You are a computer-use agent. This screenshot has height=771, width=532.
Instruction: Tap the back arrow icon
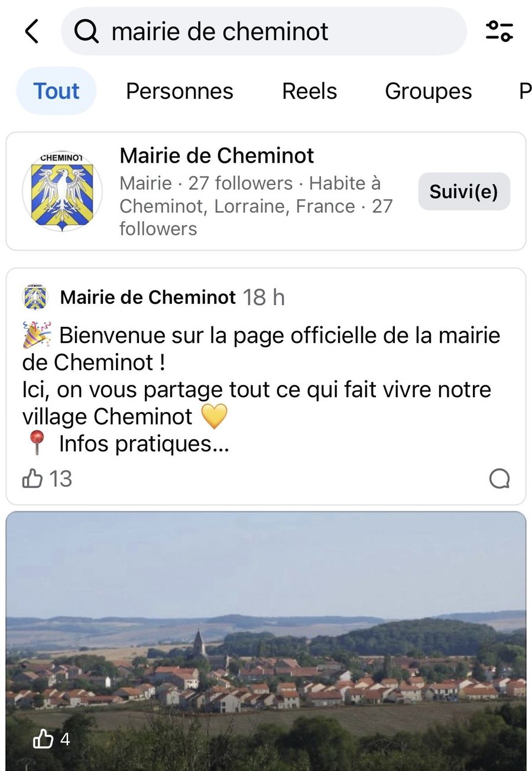(x=32, y=31)
